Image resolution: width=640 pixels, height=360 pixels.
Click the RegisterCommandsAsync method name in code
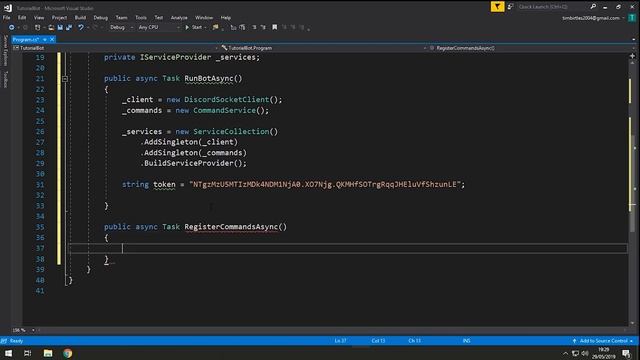point(231,227)
